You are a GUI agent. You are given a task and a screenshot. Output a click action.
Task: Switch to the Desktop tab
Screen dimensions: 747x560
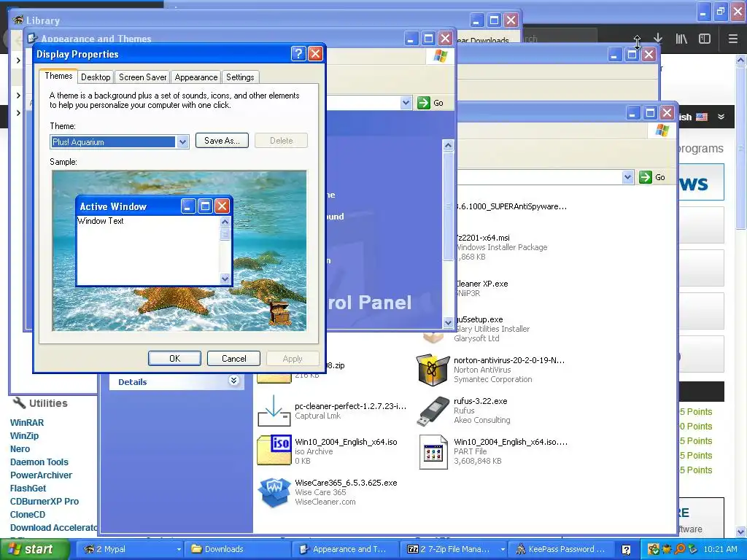[x=96, y=77]
